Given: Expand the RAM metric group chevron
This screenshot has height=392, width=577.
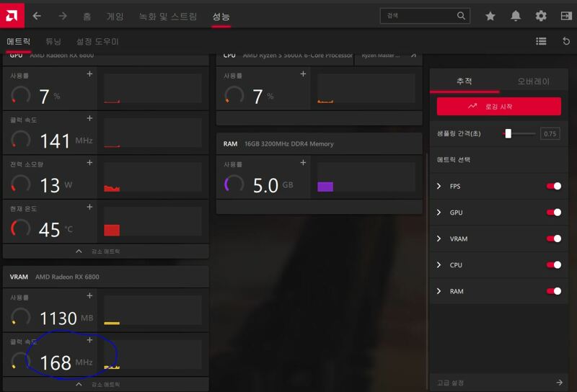Looking at the screenshot, I should click(x=439, y=291).
